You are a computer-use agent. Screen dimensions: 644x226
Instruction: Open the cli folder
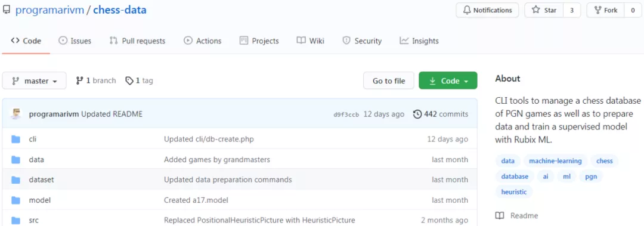tap(32, 140)
